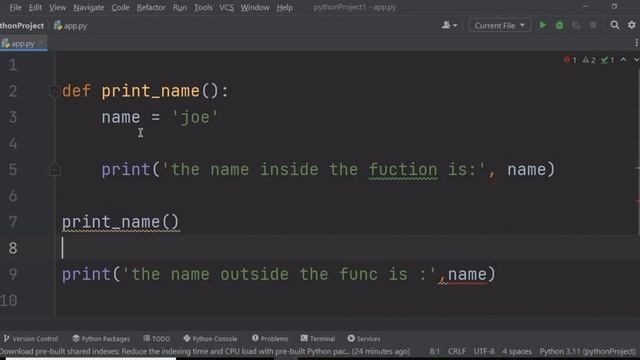Click the yellow warning count indicator
The height and width of the screenshot is (360, 640).
pos(589,60)
